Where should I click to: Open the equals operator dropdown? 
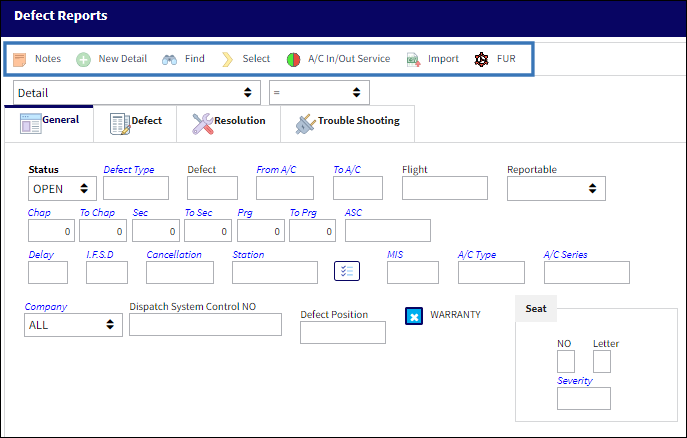[x=319, y=92]
